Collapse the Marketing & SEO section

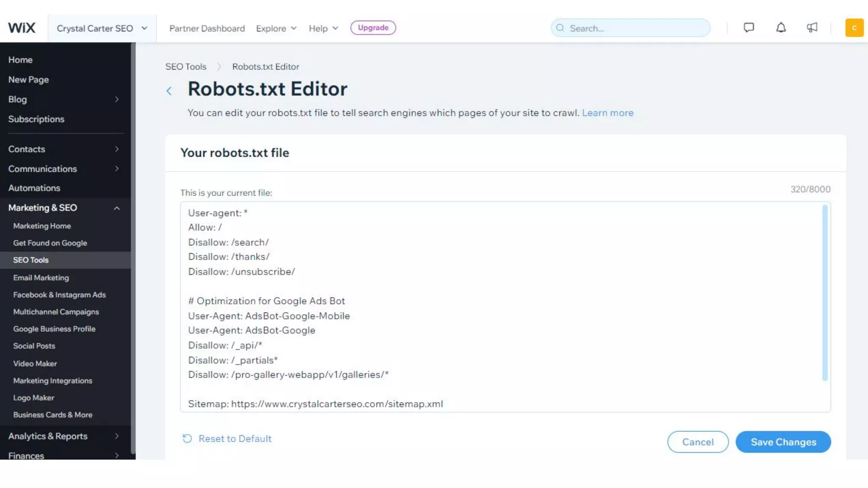(117, 208)
